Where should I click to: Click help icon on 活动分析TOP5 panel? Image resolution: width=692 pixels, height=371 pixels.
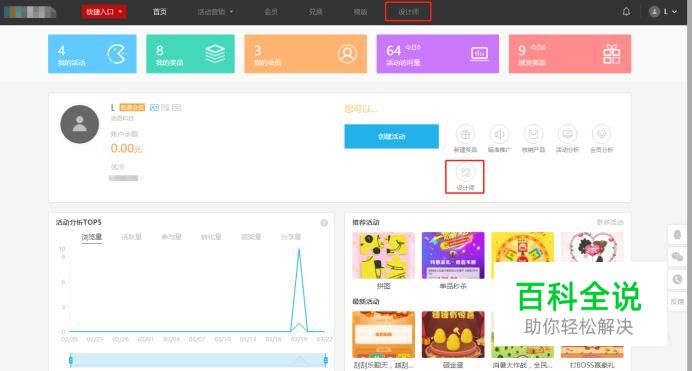pos(324,223)
